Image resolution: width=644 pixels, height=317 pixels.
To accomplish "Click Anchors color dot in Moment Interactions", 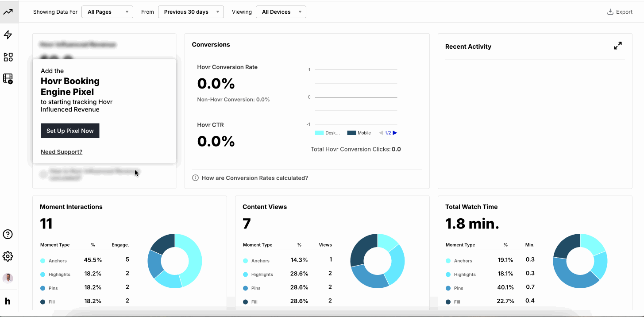I will pyautogui.click(x=42, y=261).
